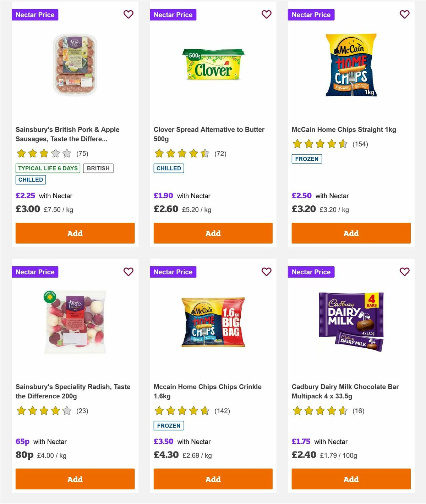The height and width of the screenshot is (504, 426).
Task: Click the heart on Cadbury Dairy Milk multipack
Action: pyautogui.click(x=404, y=272)
